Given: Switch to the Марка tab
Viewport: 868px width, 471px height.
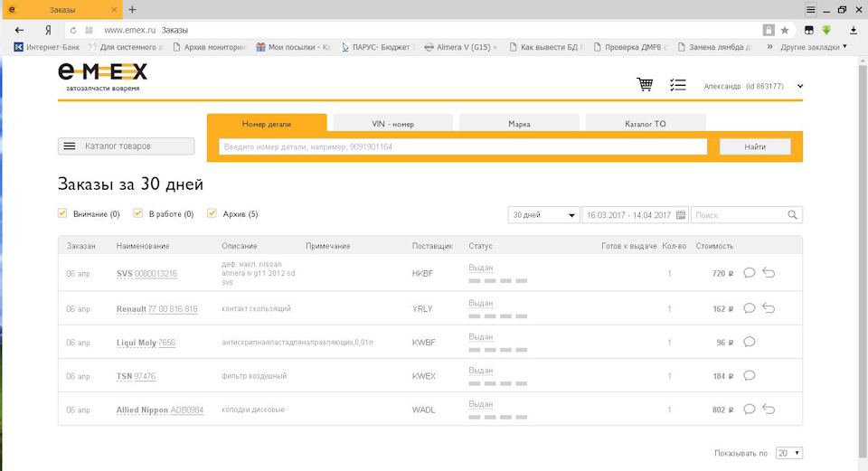Looking at the screenshot, I should pos(519,124).
